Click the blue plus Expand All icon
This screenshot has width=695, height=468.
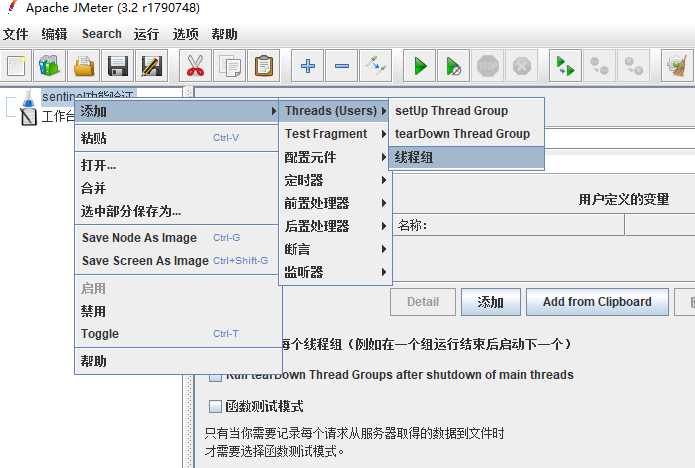pos(308,66)
